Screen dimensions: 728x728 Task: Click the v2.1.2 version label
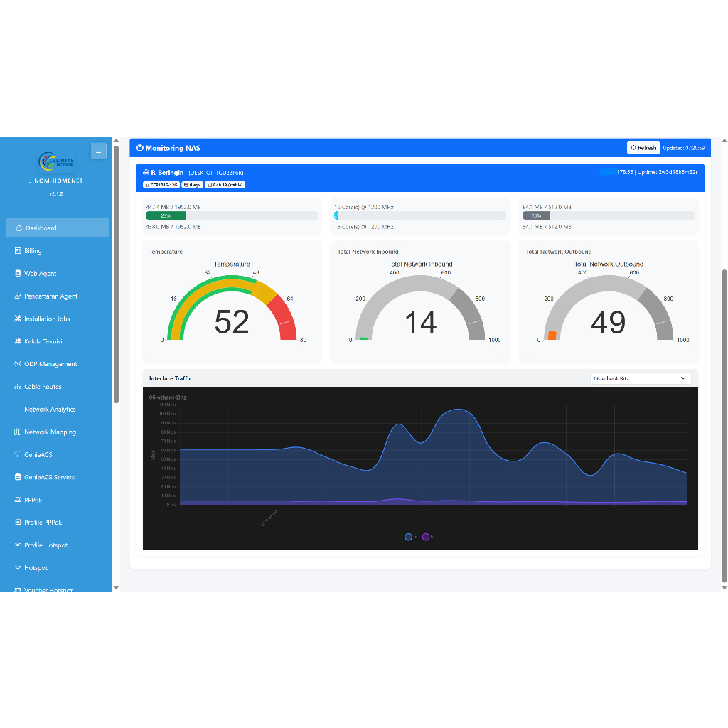(56, 193)
